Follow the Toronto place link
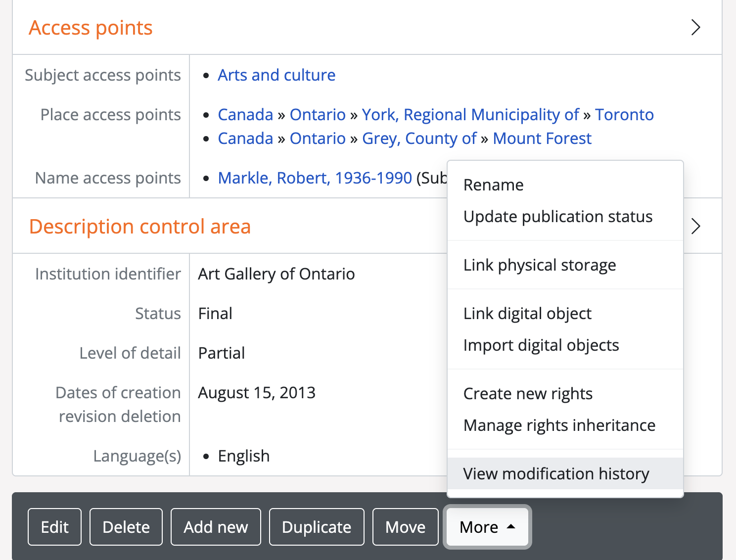 [624, 115]
